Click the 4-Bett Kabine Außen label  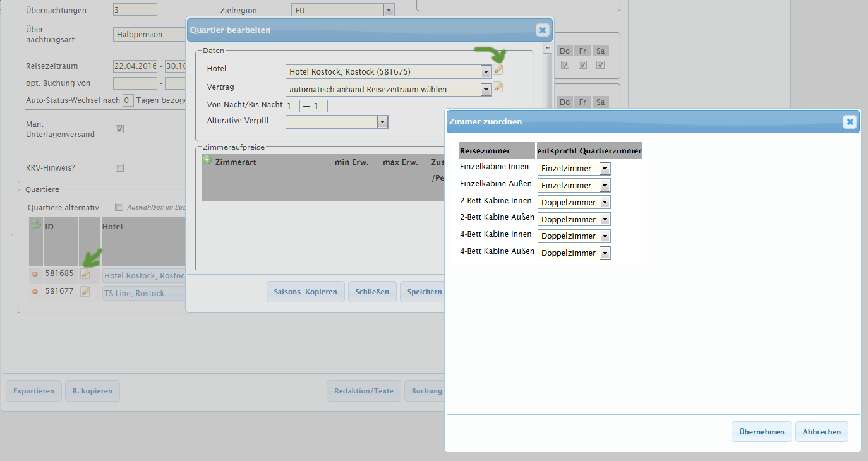[497, 251]
